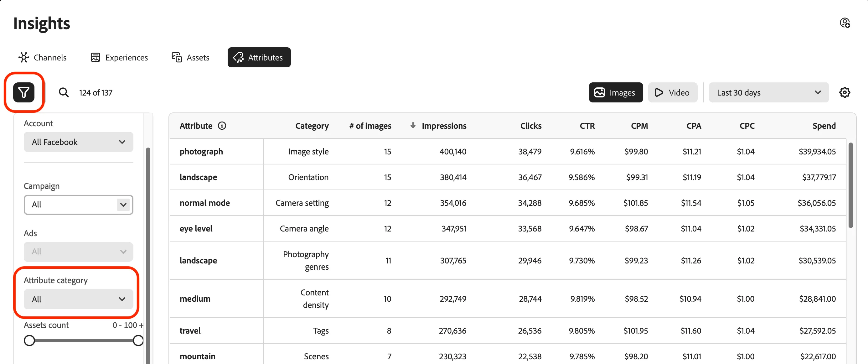Click the account user icon top right

pos(845,23)
